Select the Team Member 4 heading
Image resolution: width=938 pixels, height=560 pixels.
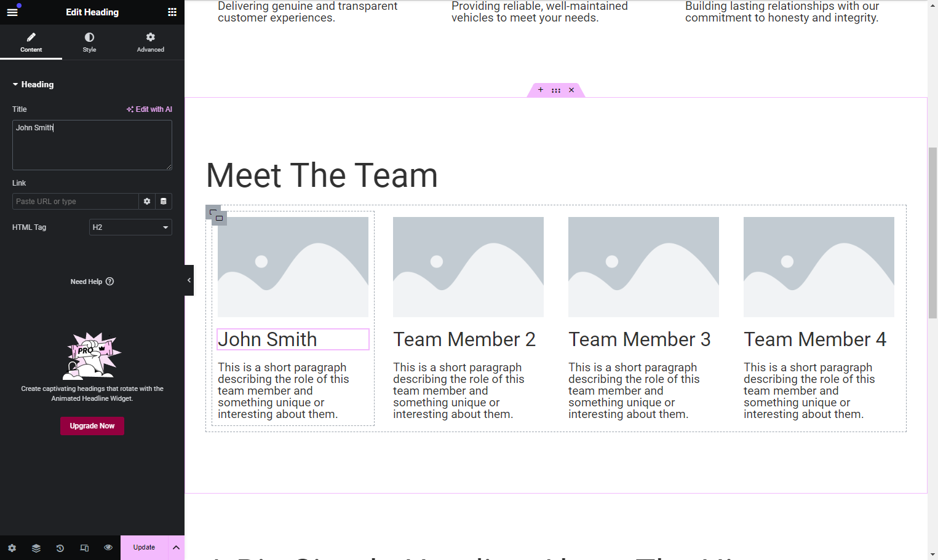click(815, 339)
